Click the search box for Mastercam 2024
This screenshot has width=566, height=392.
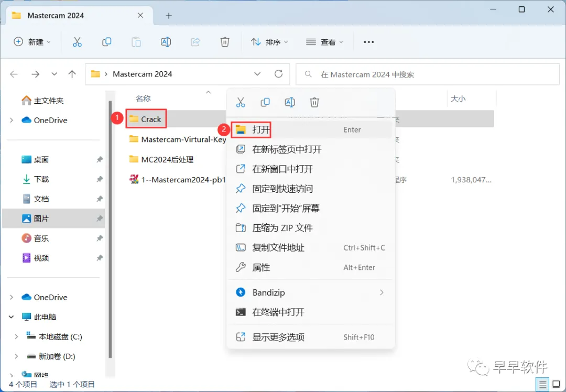pos(428,74)
